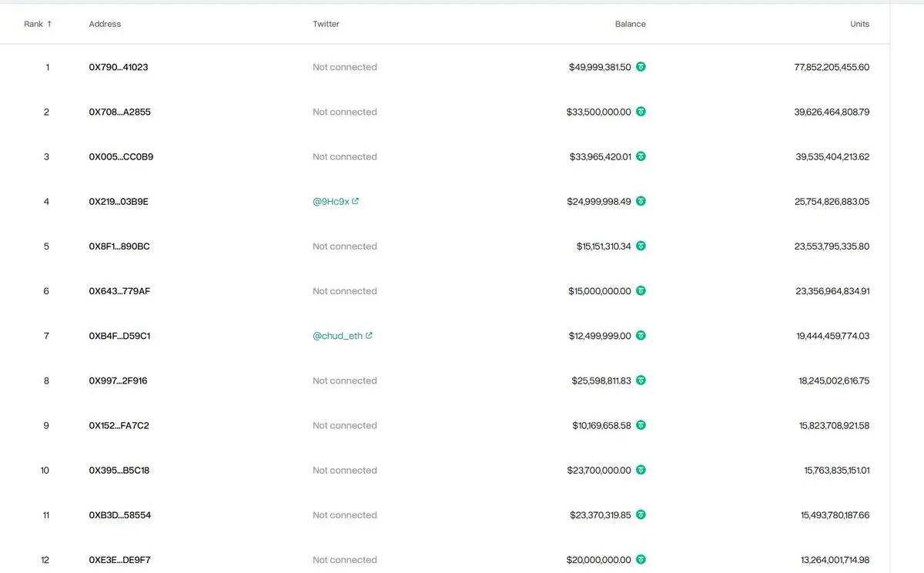Open the external link icon after @chud_eth
The image size is (924, 573).
369,336
